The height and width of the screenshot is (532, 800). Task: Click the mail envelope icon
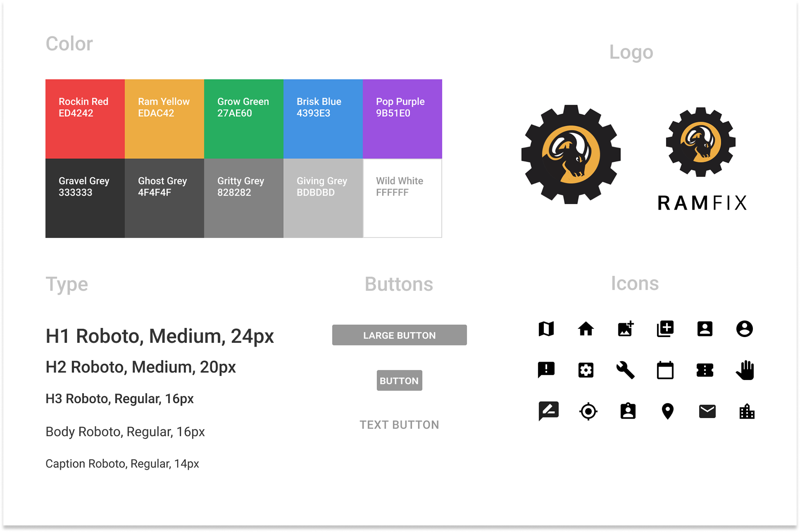[707, 412]
